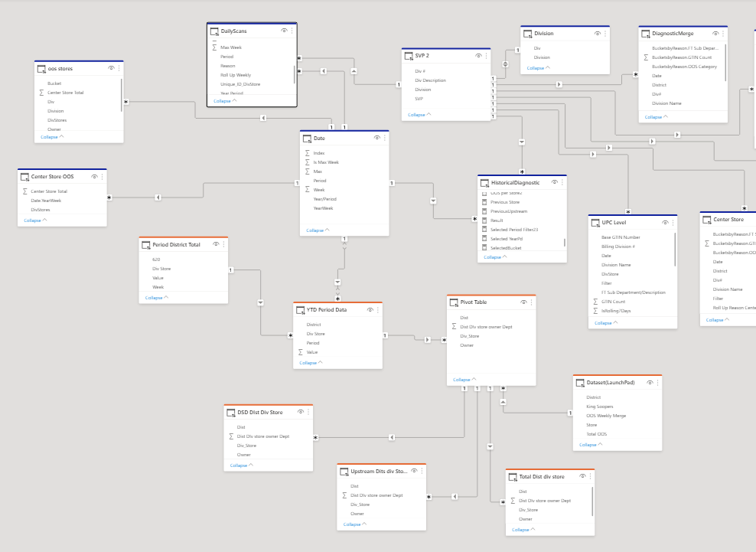Open more options for SVP 2 table
The image size is (756, 552).
coord(486,55)
